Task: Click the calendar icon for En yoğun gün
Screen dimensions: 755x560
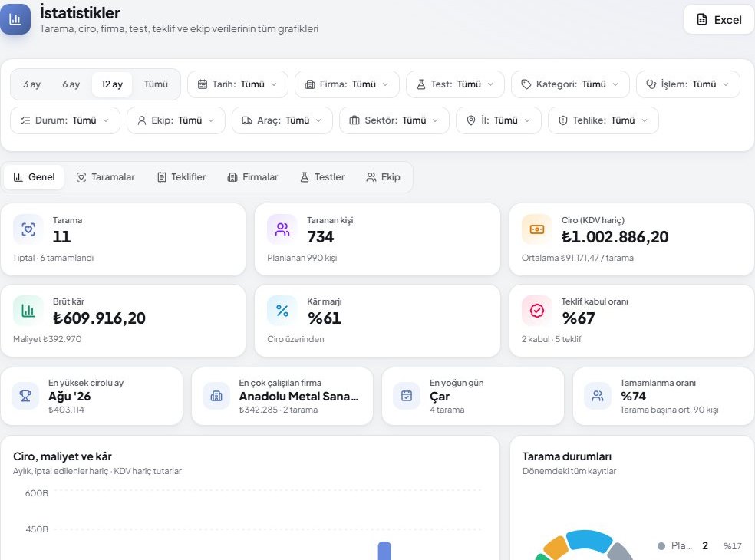Action: pyautogui.click(x=407, y=396)
